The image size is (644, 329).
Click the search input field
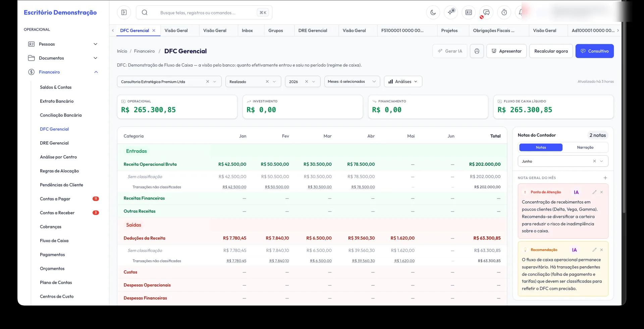pos(204,12)
